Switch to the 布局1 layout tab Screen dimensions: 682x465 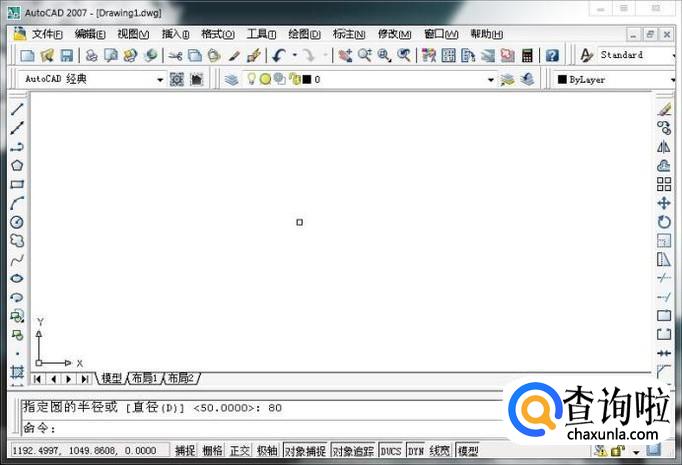(144, 378)
